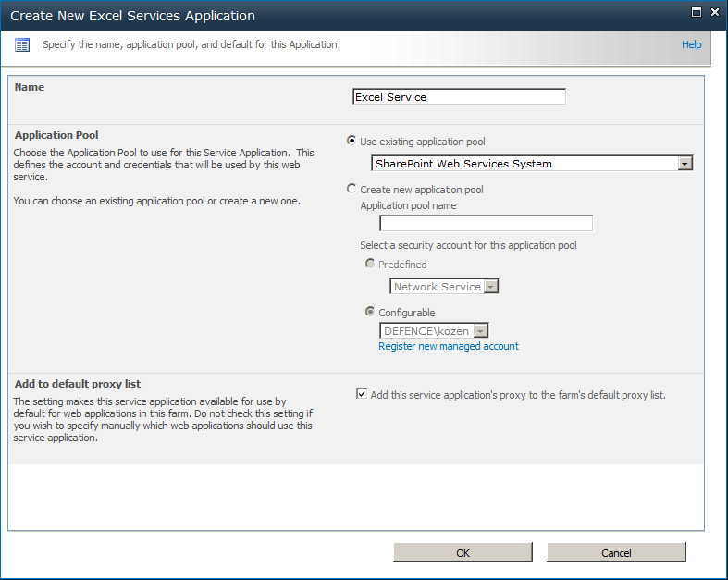Expand the SharePoint Web Services System dropdown

[x=685, y=164]
